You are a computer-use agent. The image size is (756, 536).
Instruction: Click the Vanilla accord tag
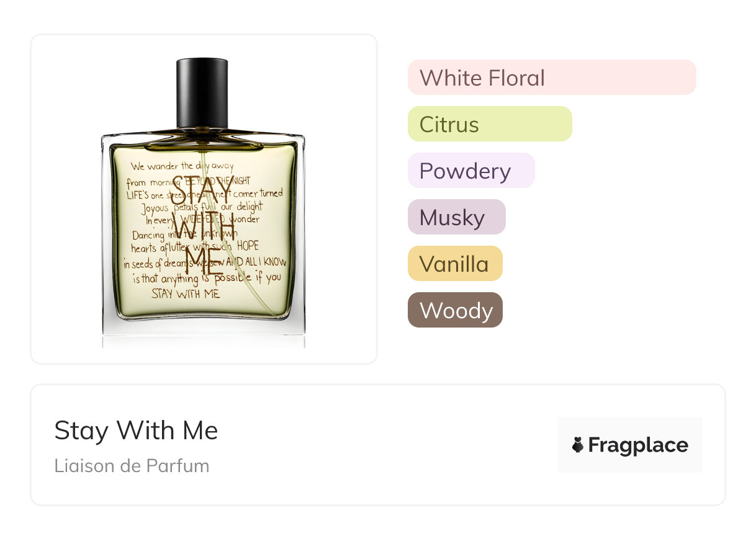coord(455,264)
